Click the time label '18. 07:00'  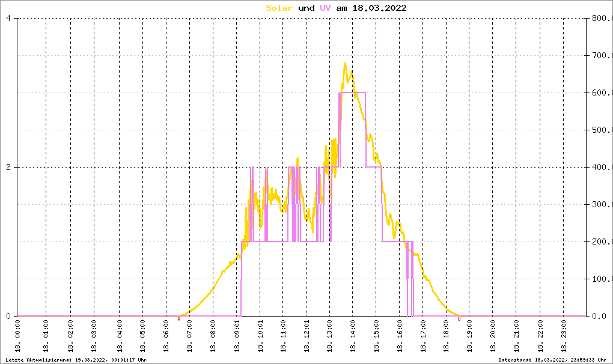tap(189, 336)
